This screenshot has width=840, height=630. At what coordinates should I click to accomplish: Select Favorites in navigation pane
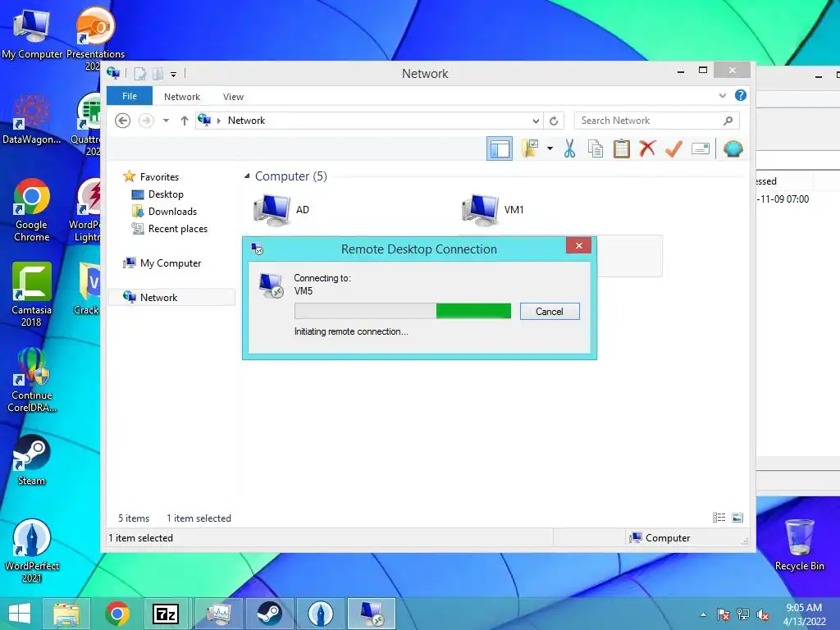[x=151, y=177]
